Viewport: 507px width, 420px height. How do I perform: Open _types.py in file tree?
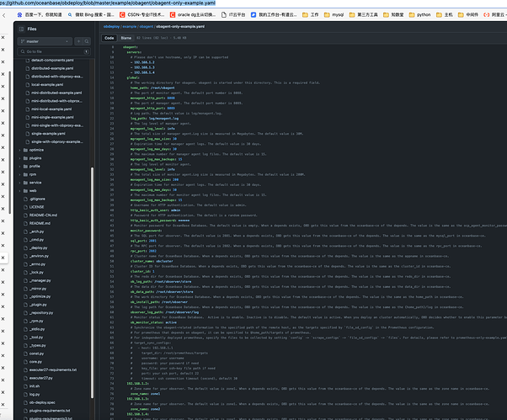38,345
